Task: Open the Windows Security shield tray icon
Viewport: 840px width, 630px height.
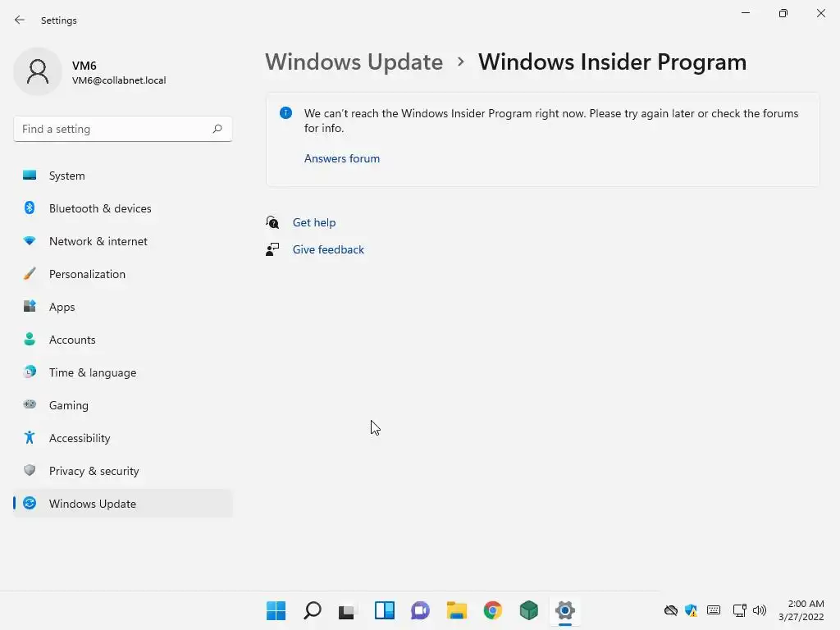Action: click(691, 610)
